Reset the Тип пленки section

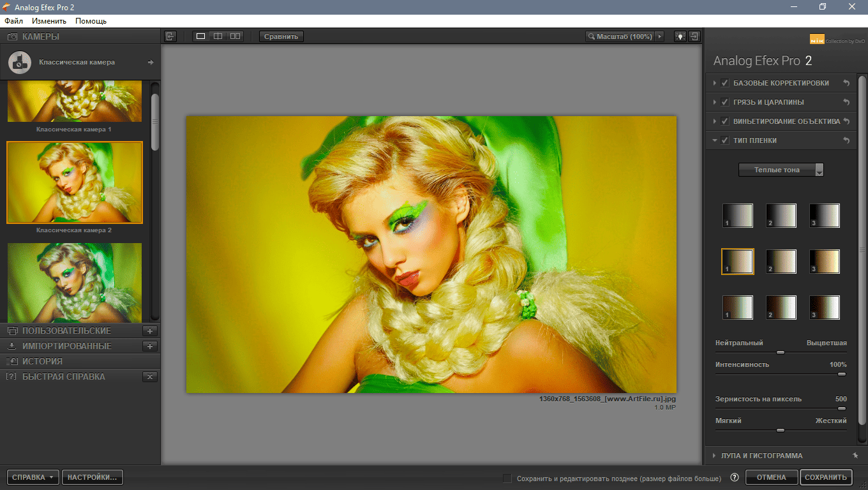click(846, 140)
